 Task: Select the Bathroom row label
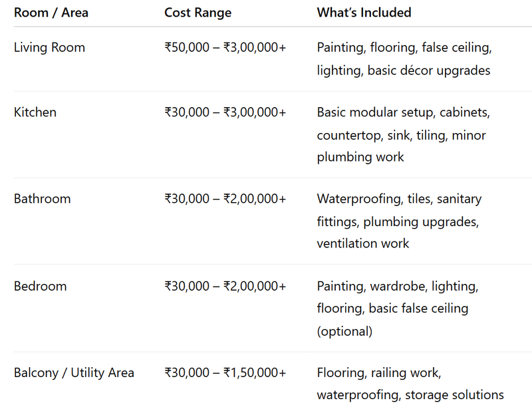coord(43,199)
